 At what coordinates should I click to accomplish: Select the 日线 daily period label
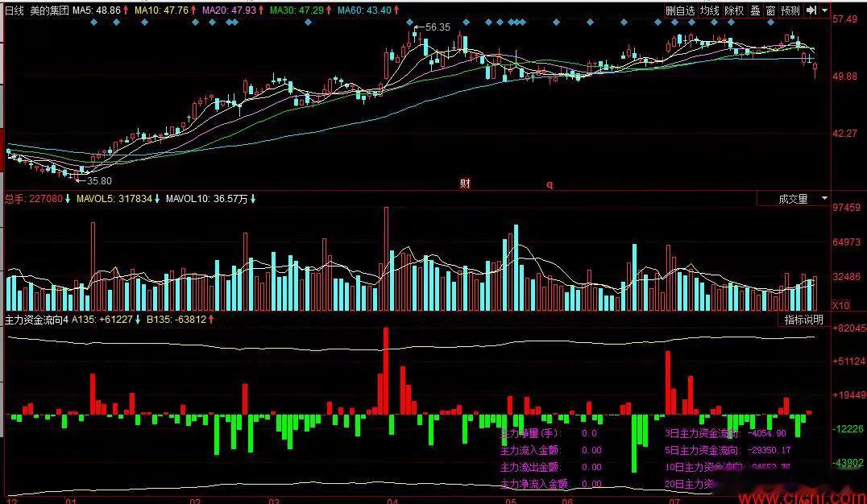coord(15,10)
